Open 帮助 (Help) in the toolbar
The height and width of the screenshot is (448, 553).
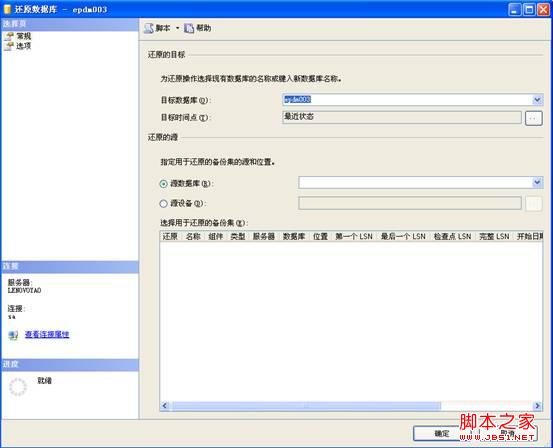(x=198, y=28)
